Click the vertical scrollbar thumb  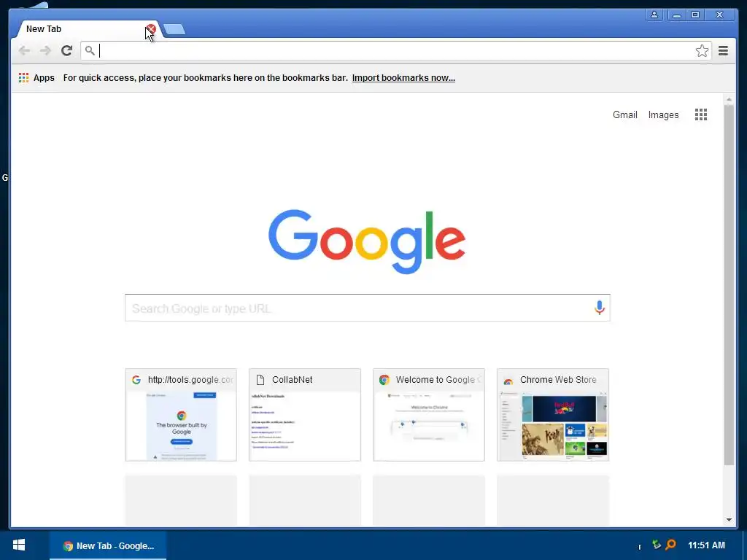tap(729, 285)
